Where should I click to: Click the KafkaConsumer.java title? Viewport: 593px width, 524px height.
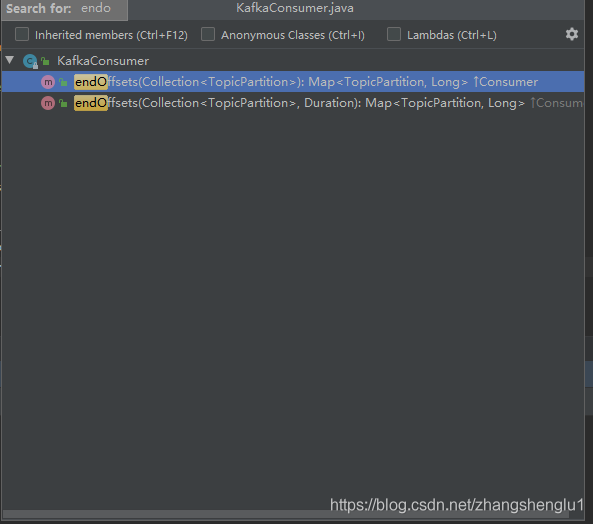295,8
